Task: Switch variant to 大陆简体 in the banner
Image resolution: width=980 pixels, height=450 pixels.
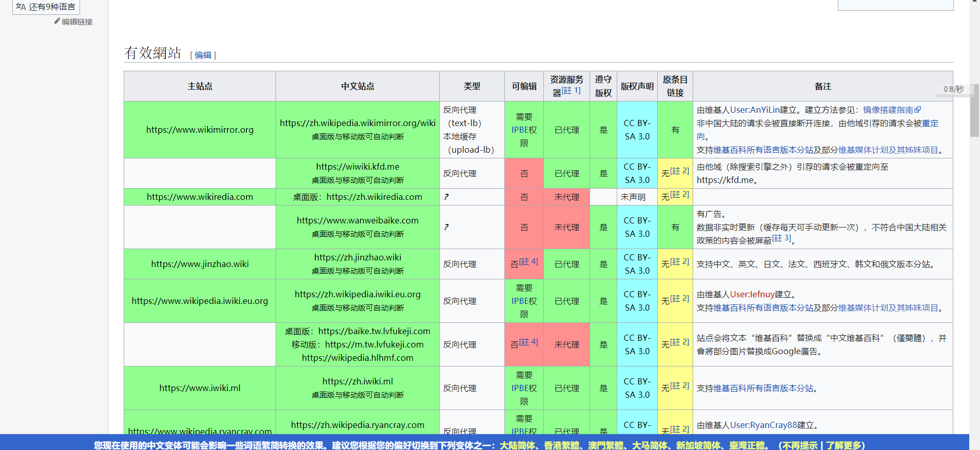Action: click(x=517, y=445)
